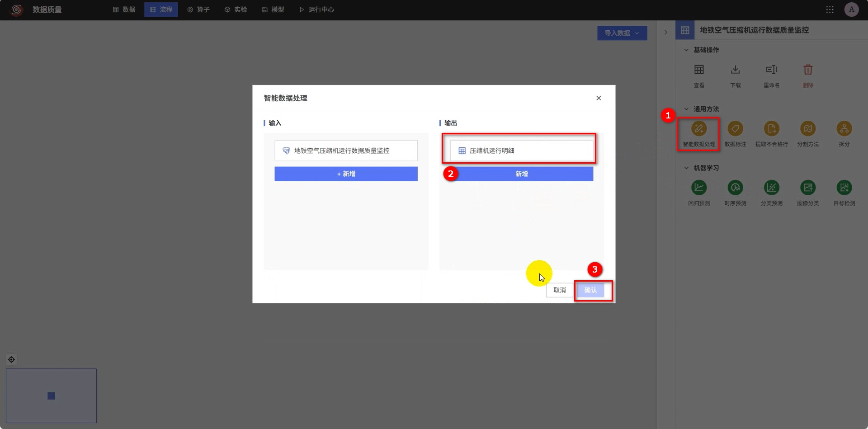Go to the 模型 tab
The width and height of the screenshot is (868, 429).
[x=273, y=9]
